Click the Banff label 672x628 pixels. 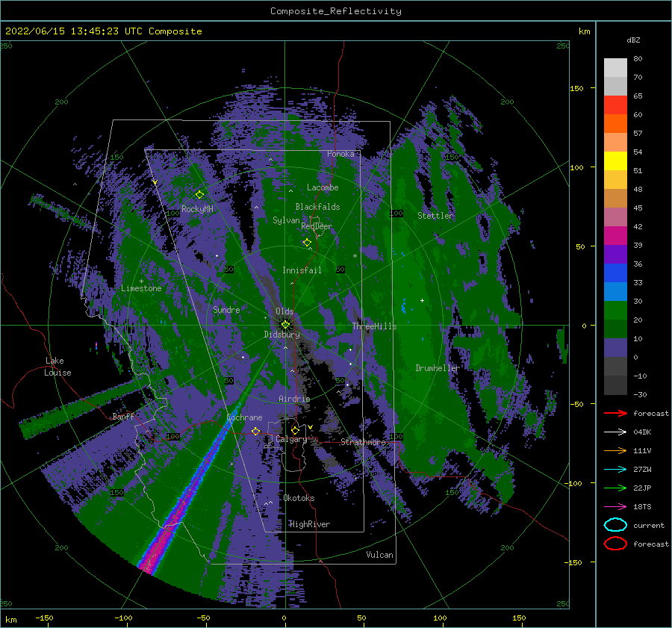click(123, 416)
